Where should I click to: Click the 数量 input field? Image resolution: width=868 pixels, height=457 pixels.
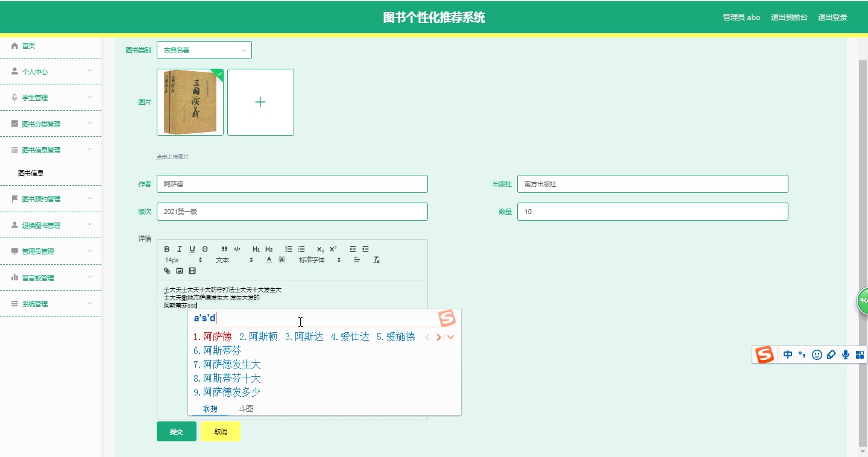[x=653, y=212]
